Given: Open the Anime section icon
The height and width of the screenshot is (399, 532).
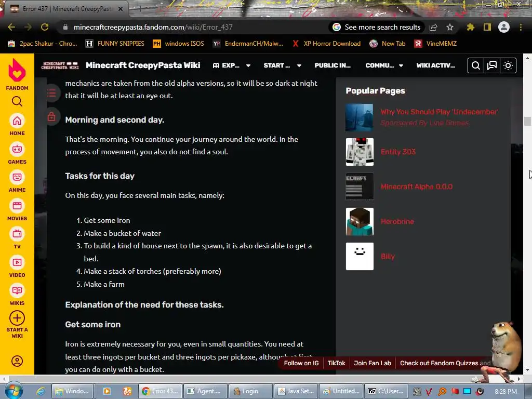Looking at the screenshot, I should 17,177.
